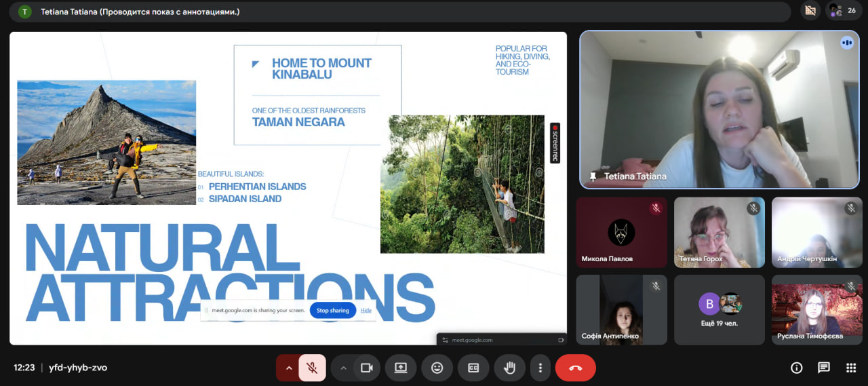
Task: Raise your hand in the meeting
Action: click(509, 368)
